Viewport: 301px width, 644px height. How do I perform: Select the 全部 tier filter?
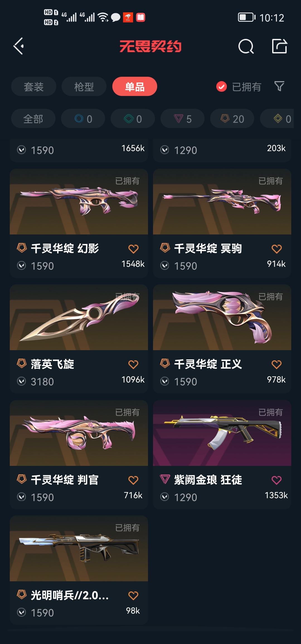pyautogui.click(x=33, y=119)
